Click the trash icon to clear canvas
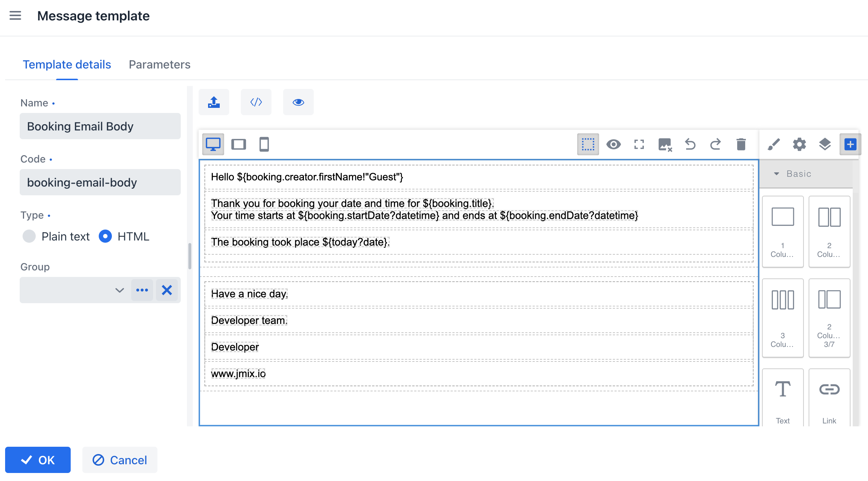This screenshot has height=481, width=868. (741, 144)
